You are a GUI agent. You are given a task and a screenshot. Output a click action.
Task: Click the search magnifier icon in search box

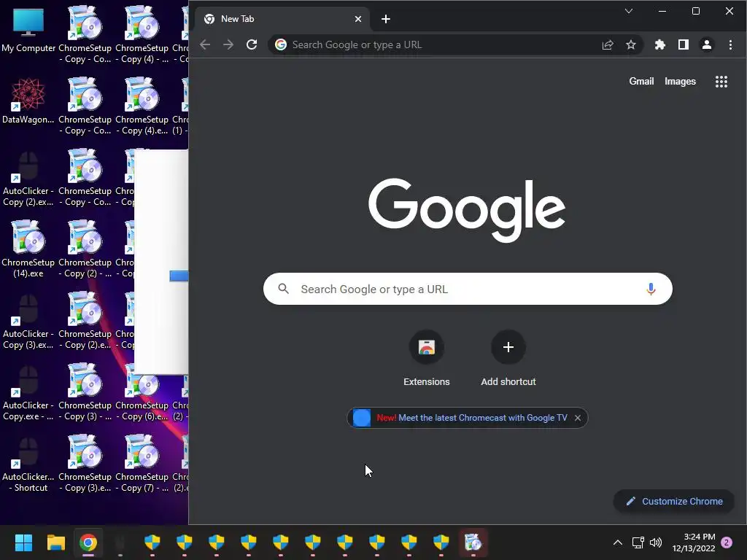[284, 289]
